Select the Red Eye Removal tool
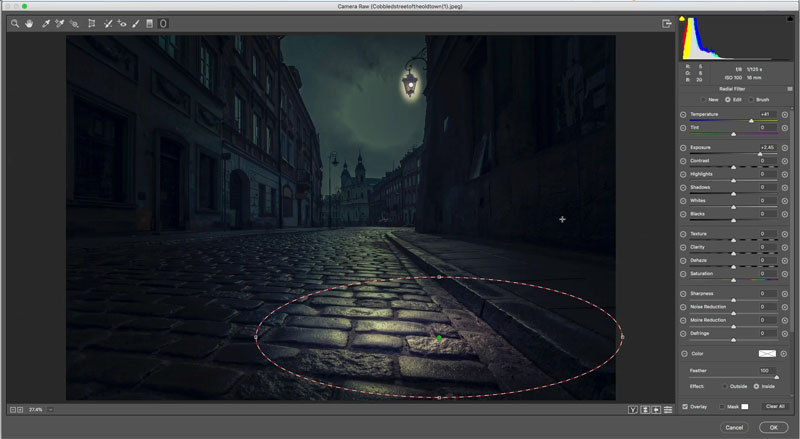Image resolution: width=800 pixels, height=439 pixels. pyautogui.click(x=121, y=23)
